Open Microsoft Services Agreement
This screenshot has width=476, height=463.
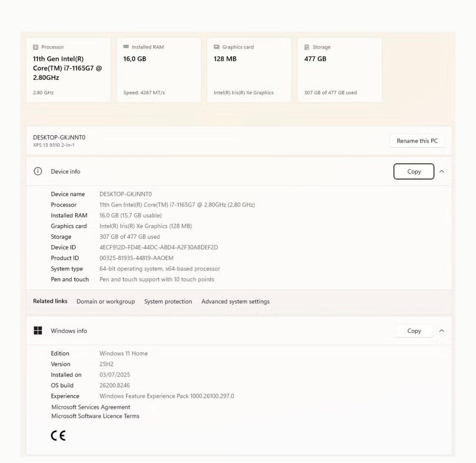click(91, 407)
